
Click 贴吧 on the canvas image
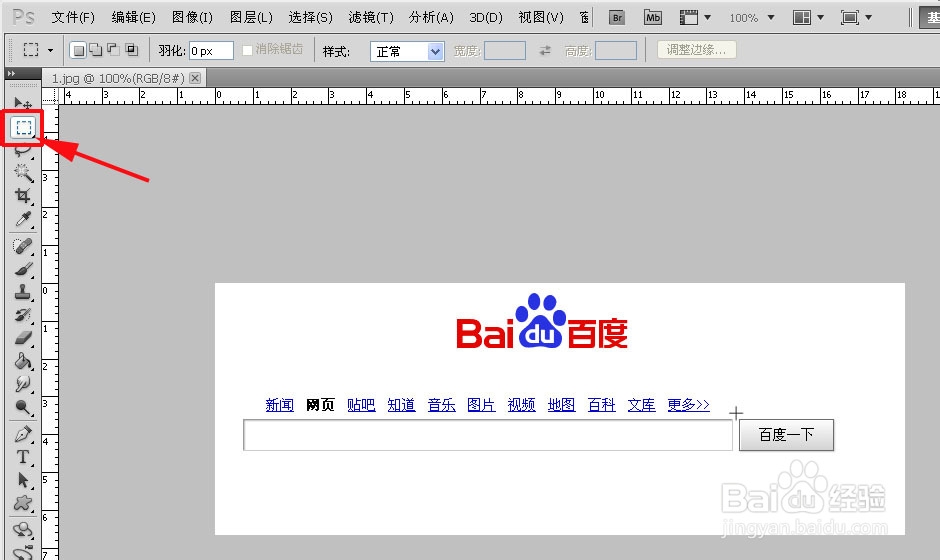[361, 405]
